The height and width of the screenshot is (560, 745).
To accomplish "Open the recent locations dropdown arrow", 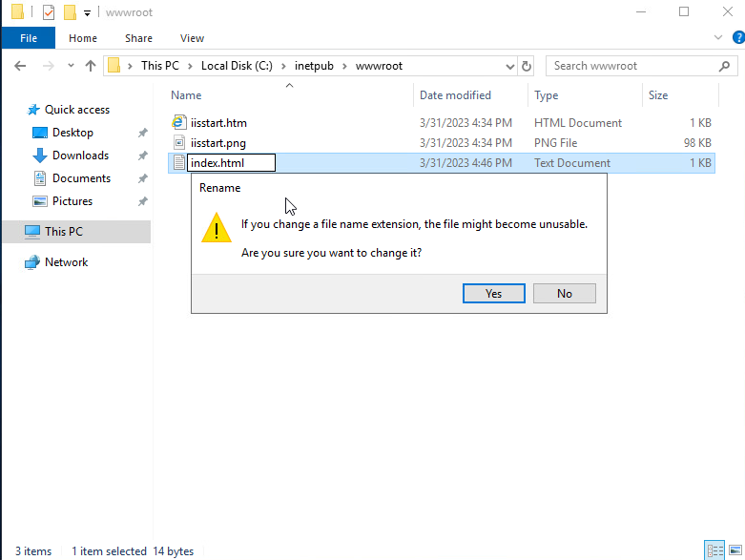I will 71,66.
